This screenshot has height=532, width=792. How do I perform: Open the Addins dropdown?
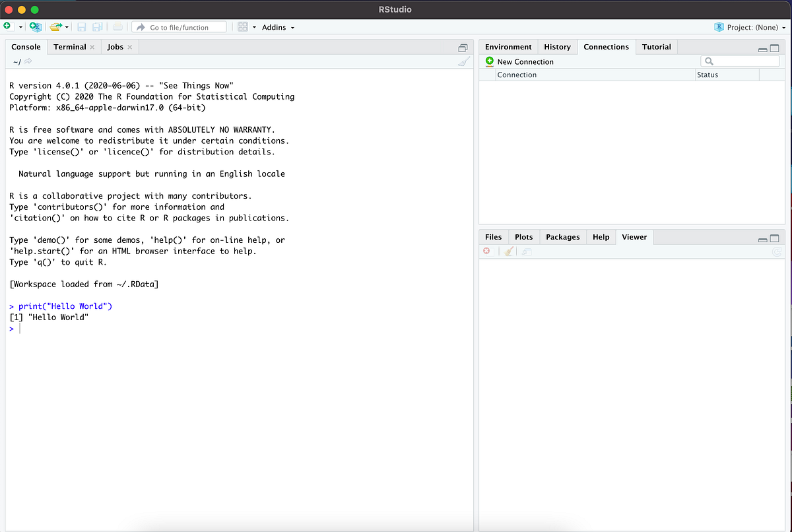click(274, 27)
